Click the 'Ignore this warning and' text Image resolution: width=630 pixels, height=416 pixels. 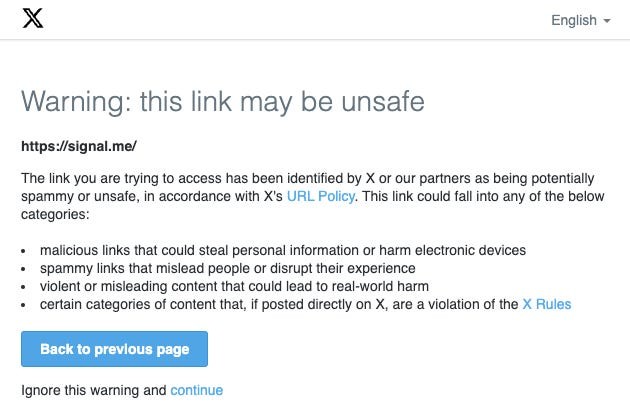(x=94, y=390)
